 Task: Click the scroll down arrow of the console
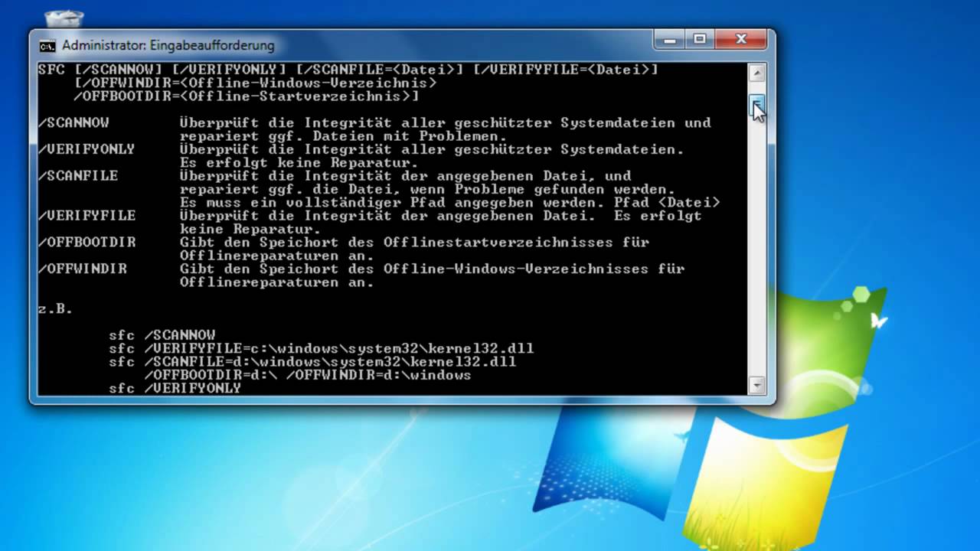[x=756, y=384]
